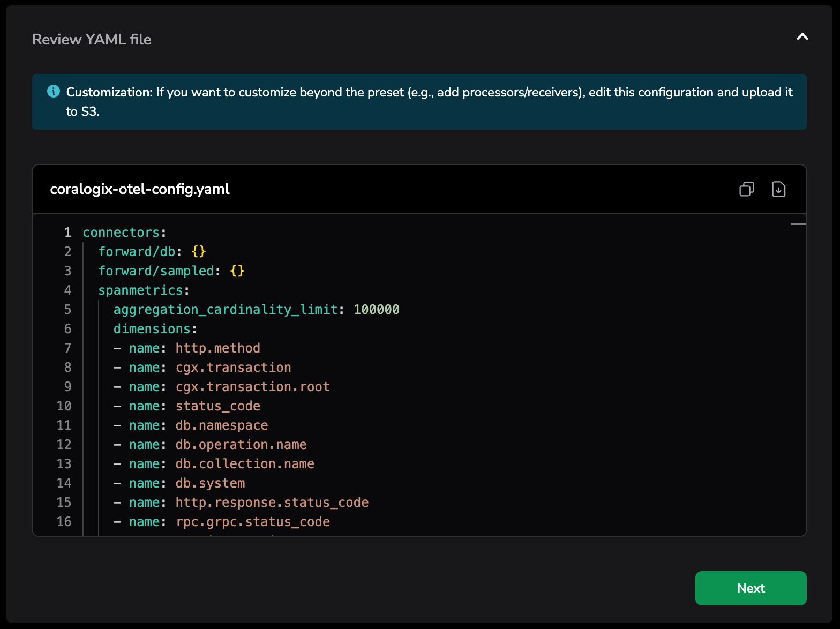Click the spanmetrics key in code
Viewport: 840px width, 629px height.
140,290
